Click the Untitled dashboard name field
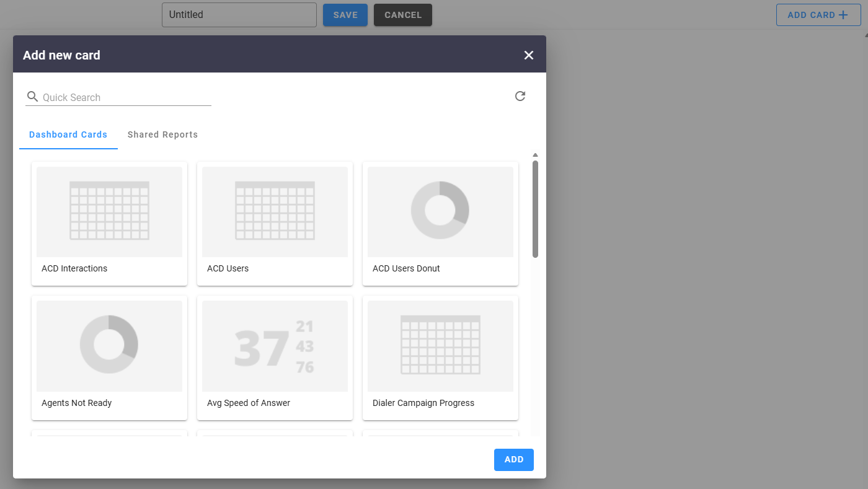 pyautogui.click(x=239, y=15)
